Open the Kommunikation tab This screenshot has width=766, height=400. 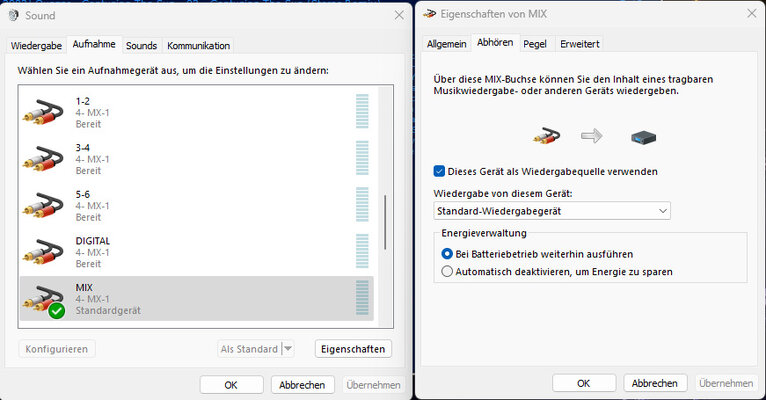[198, 45]
